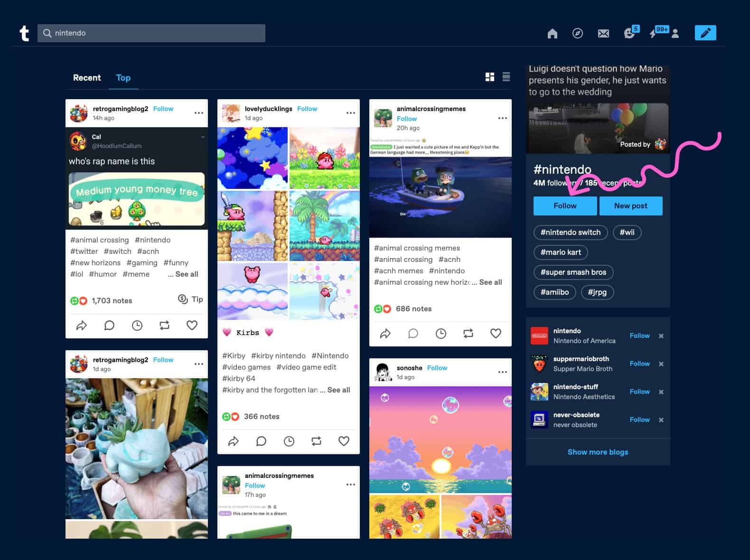Image resolution: width=750 pixels, height=560 pixels.
Task: Open the Explore compass icon
Action: 578,33
